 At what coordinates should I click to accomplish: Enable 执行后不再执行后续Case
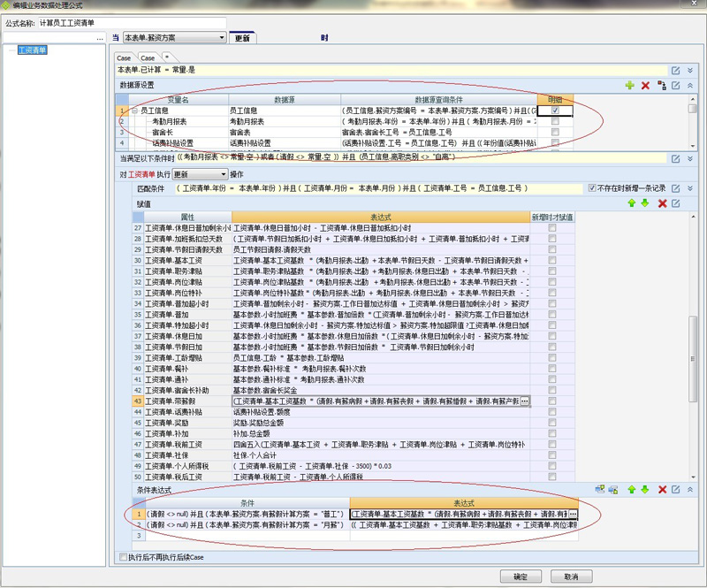[x=123, y=557]
